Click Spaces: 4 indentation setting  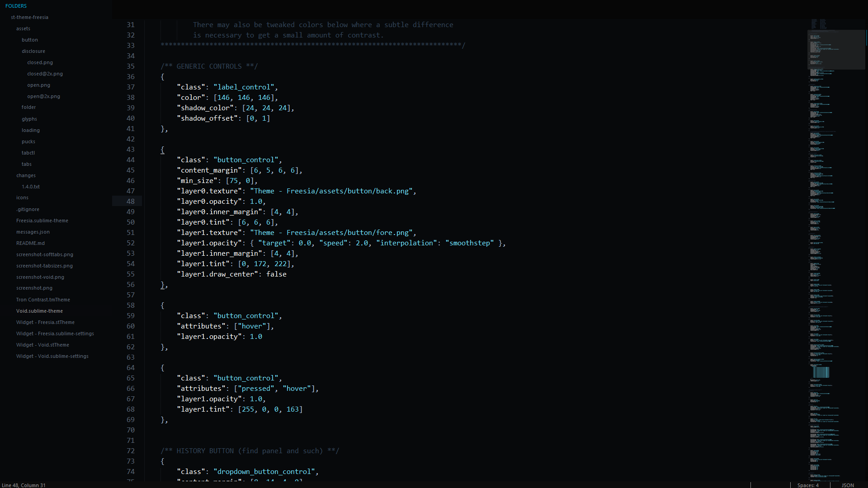pos(808,485)
